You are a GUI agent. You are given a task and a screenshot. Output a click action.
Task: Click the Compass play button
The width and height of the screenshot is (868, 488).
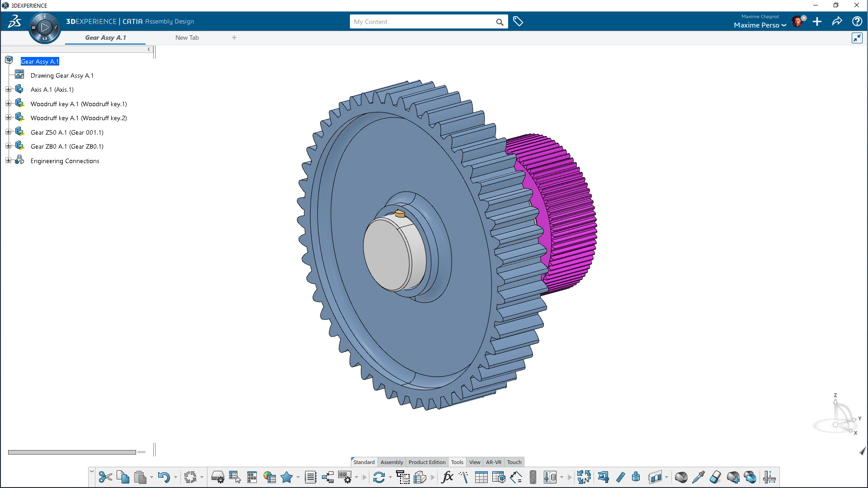(x=44, y=28)
